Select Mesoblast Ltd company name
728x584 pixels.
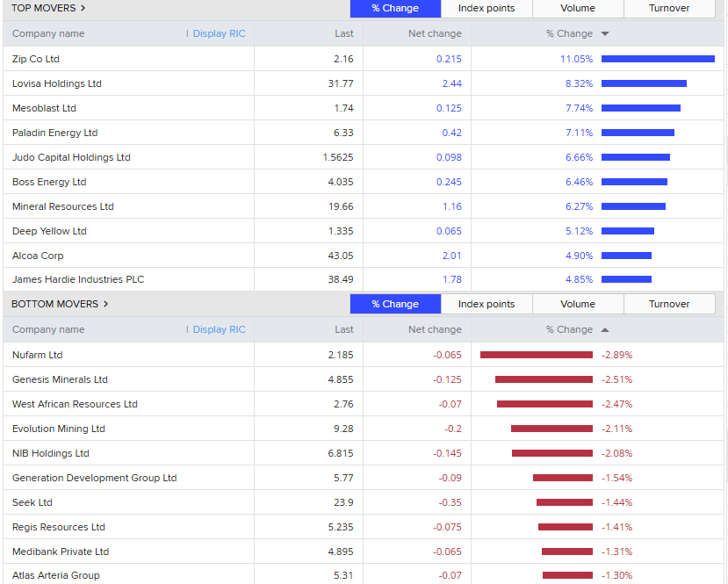44,108
